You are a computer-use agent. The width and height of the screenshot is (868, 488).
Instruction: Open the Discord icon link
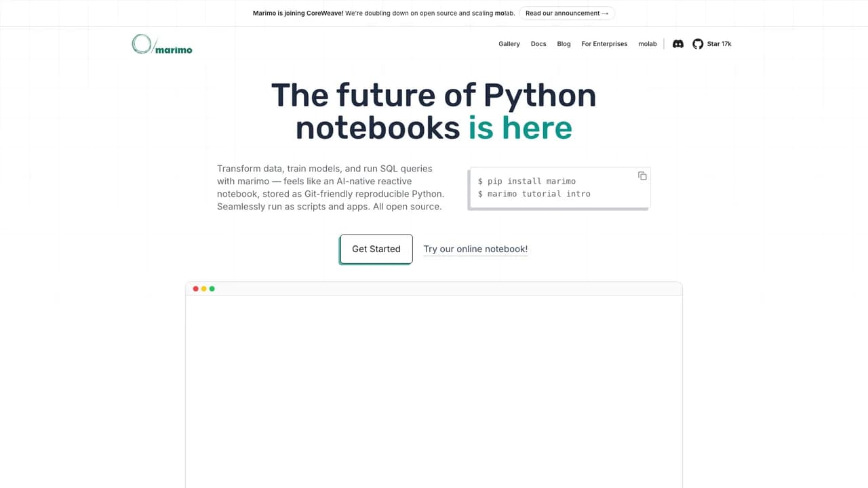677,44
